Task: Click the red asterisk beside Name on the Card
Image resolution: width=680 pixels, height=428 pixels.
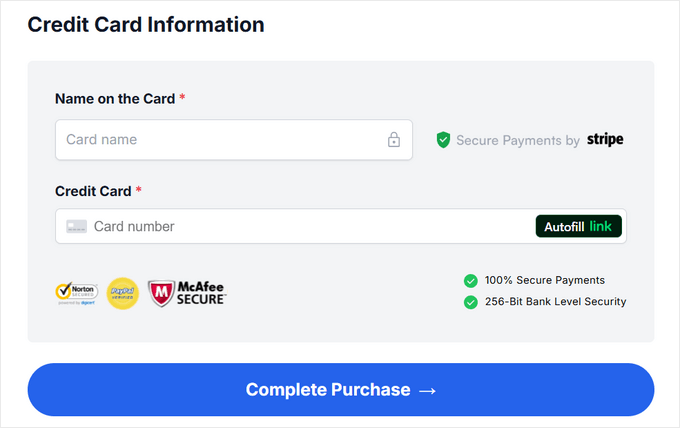Action: pyautogui.click(x=182, y=98)
